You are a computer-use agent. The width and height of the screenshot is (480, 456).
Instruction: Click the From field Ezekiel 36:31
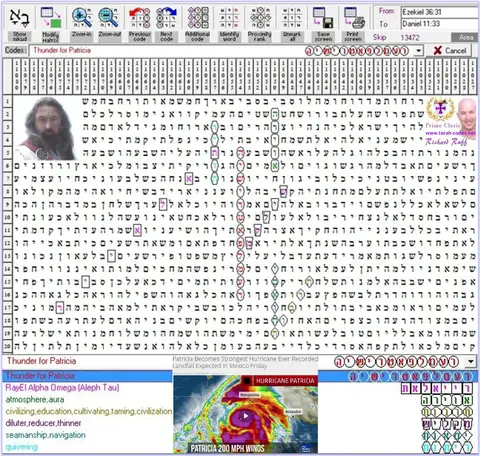pyautogui.click(x=440, y=12)
